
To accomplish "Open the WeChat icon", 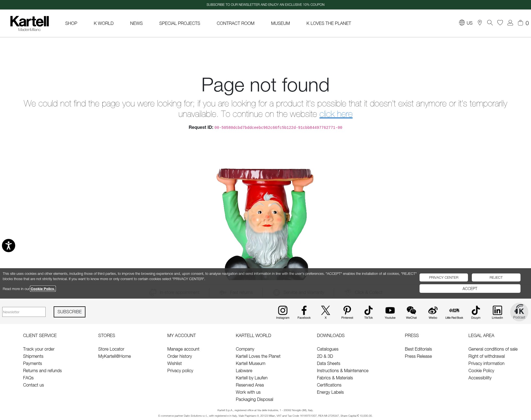I will click(411, 312).
